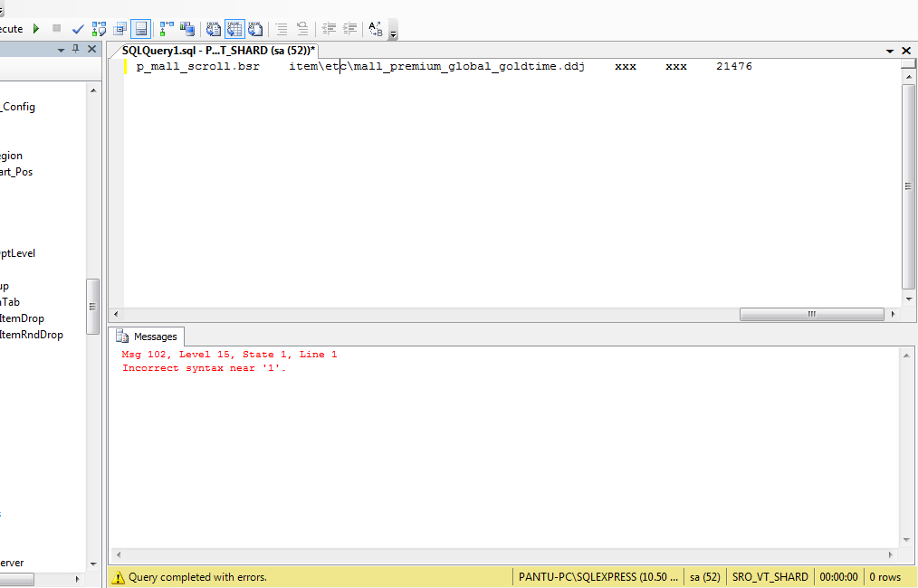
Task: Comment out the selected lines
Action: point(282,29)
